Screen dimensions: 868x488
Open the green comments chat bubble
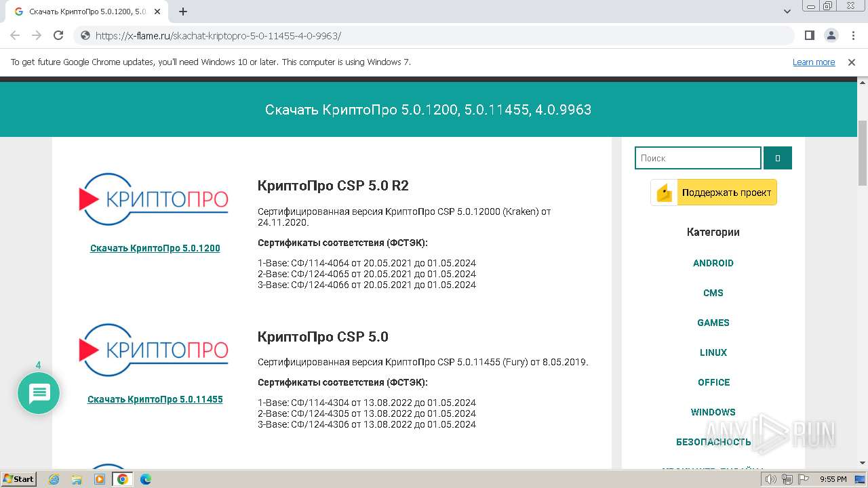39,393
